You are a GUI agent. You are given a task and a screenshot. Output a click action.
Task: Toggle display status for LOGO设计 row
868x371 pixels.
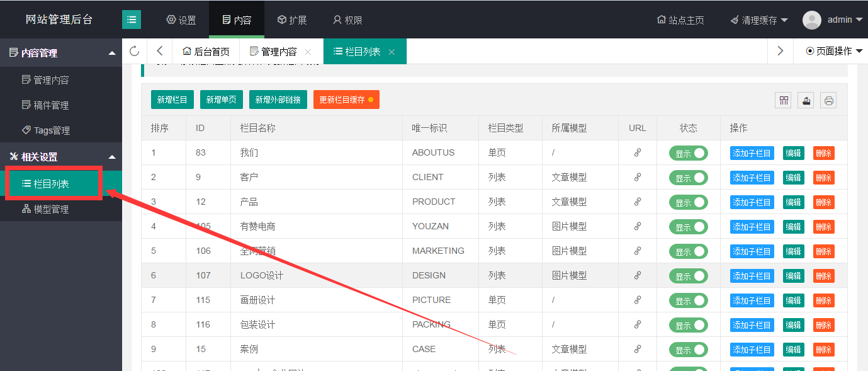coord(688,276)
